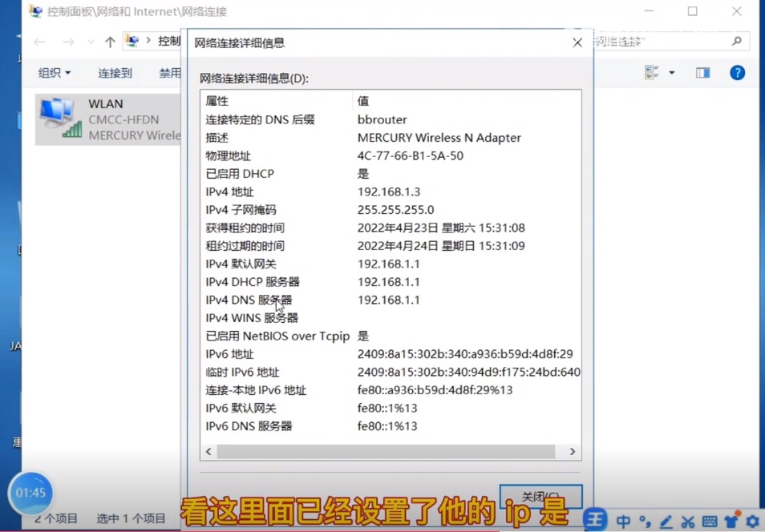Open the Help question mark icon

coord(737,72)
